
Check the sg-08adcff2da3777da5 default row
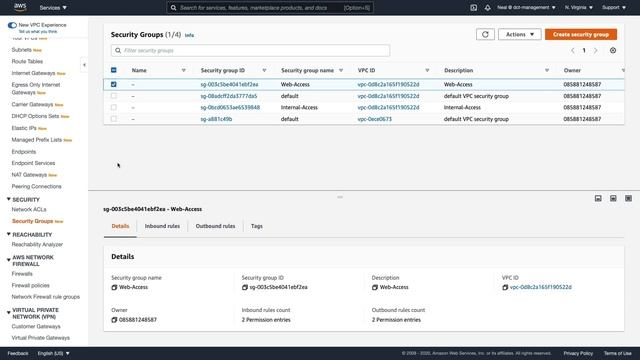point(113,96)
